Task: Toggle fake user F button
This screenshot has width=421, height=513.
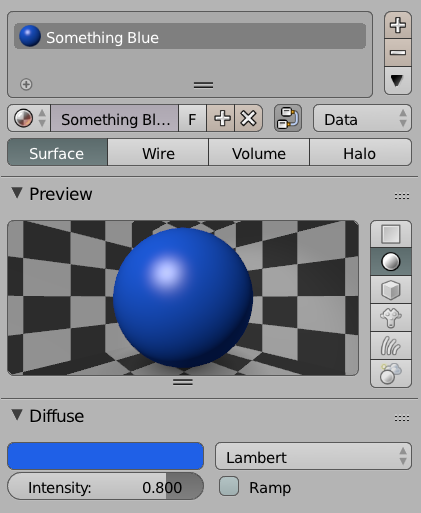Action: point(193,118)
